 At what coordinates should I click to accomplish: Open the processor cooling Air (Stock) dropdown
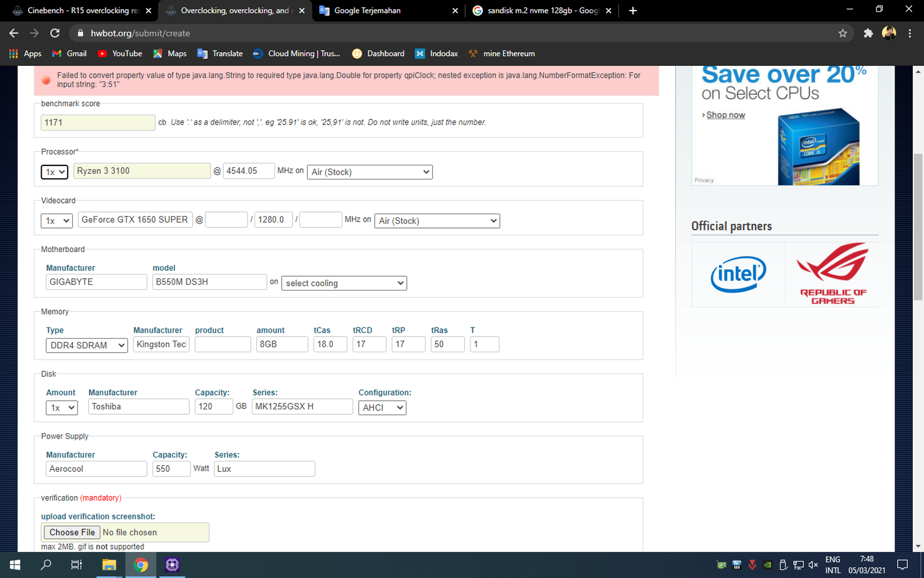(x=369, y=172)
